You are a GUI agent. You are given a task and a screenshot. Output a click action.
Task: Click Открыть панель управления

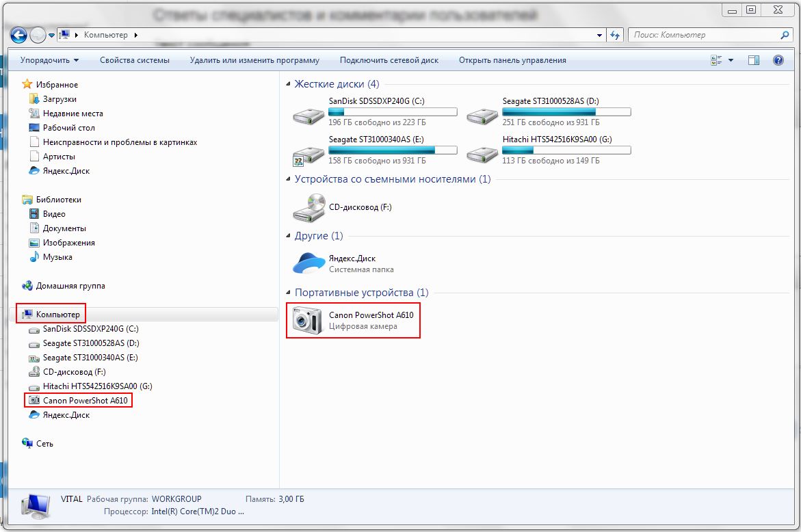(512, 60)
